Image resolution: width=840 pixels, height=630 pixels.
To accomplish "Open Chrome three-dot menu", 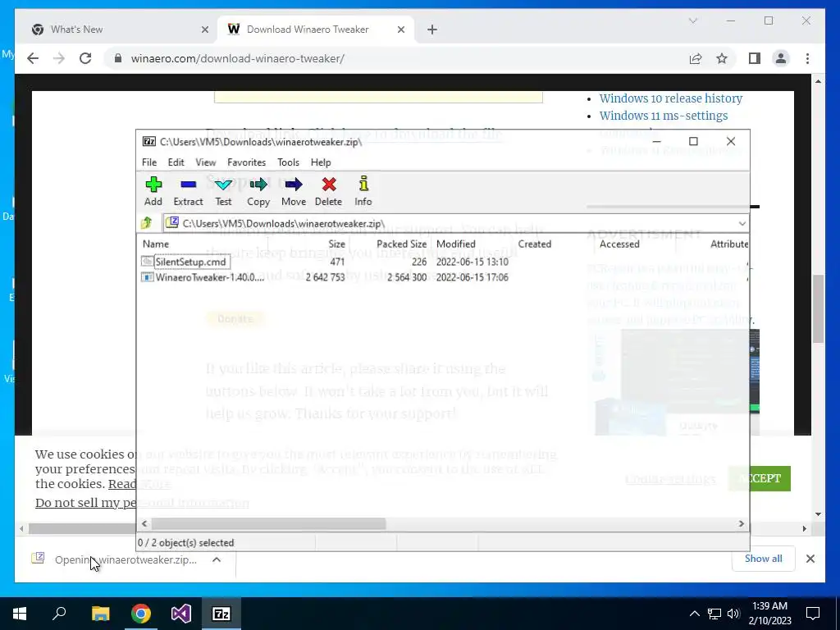I will 807,58.
